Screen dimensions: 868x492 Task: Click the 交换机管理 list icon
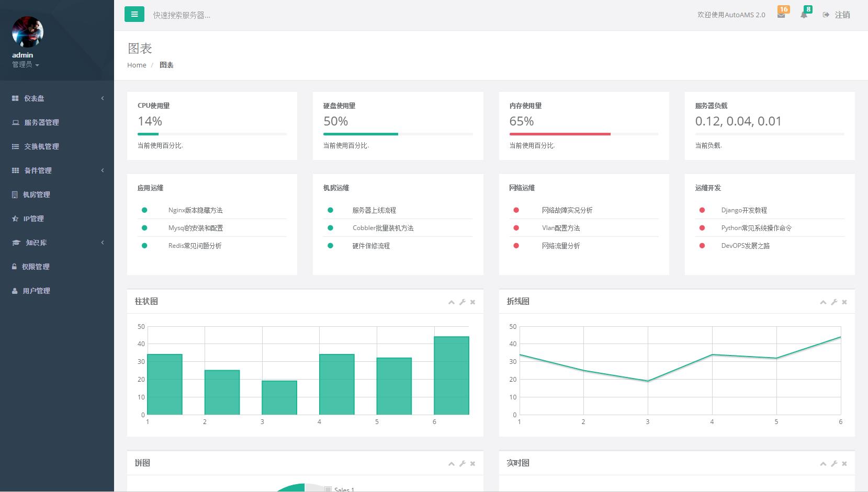15,146
